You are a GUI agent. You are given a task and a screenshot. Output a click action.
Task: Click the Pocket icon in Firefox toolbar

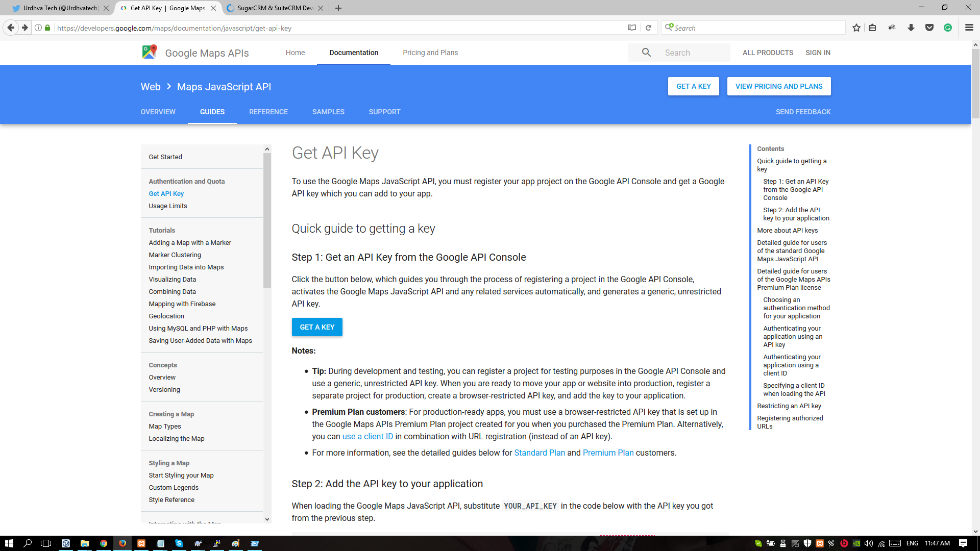pos(929,28)
